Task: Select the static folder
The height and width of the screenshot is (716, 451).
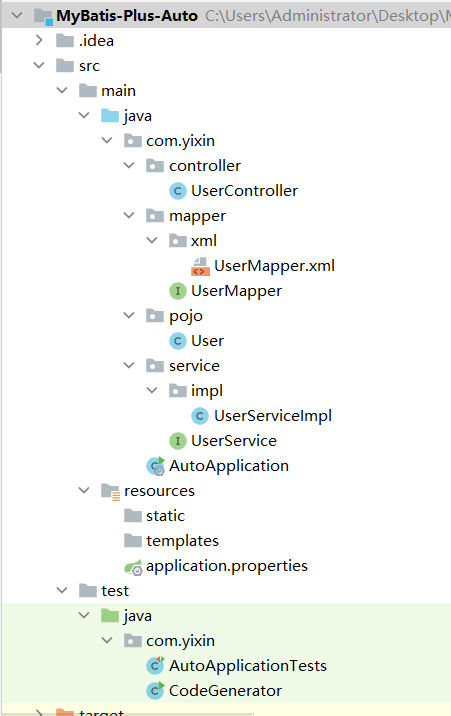Action: click(165, 516)
